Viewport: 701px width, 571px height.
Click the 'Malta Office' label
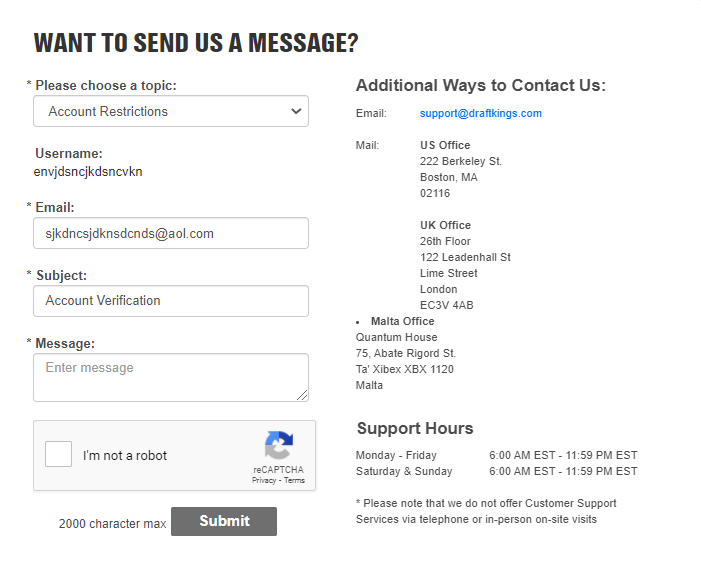(x=402, y=321)
